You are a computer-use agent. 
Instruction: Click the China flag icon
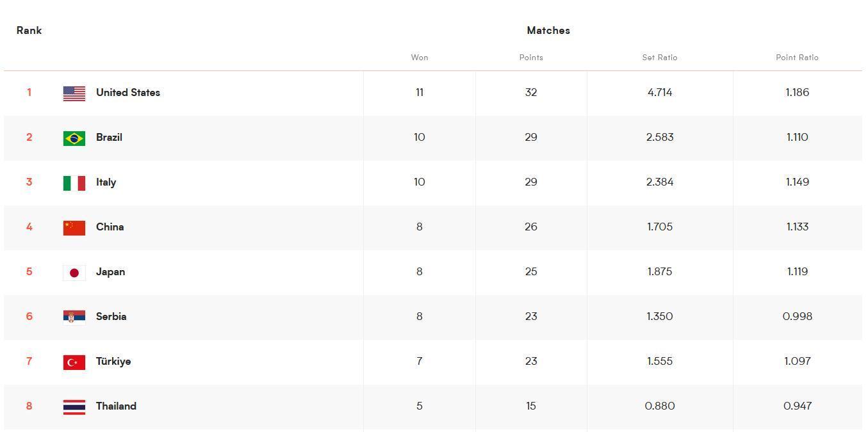(x=74, y=228)
